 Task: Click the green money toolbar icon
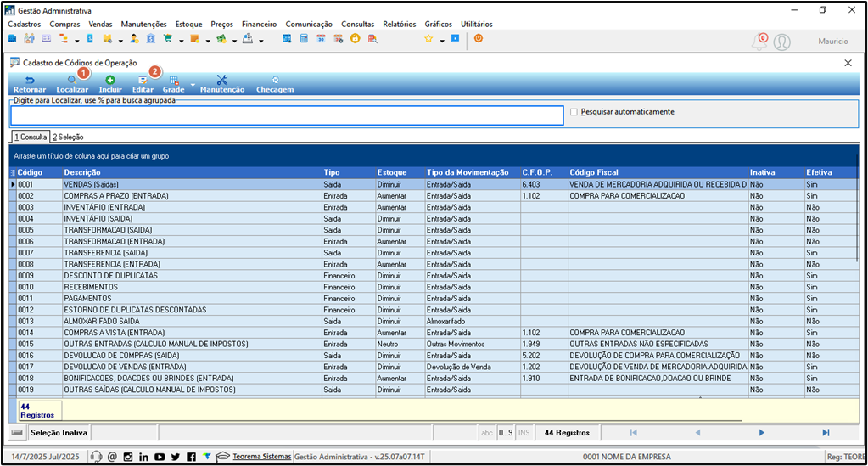tap(221, 39)
